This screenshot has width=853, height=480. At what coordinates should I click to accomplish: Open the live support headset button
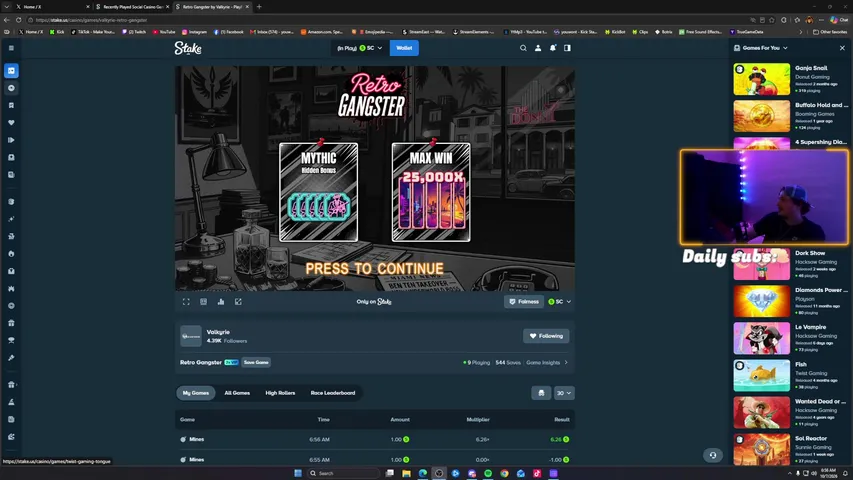pos(713,455)
